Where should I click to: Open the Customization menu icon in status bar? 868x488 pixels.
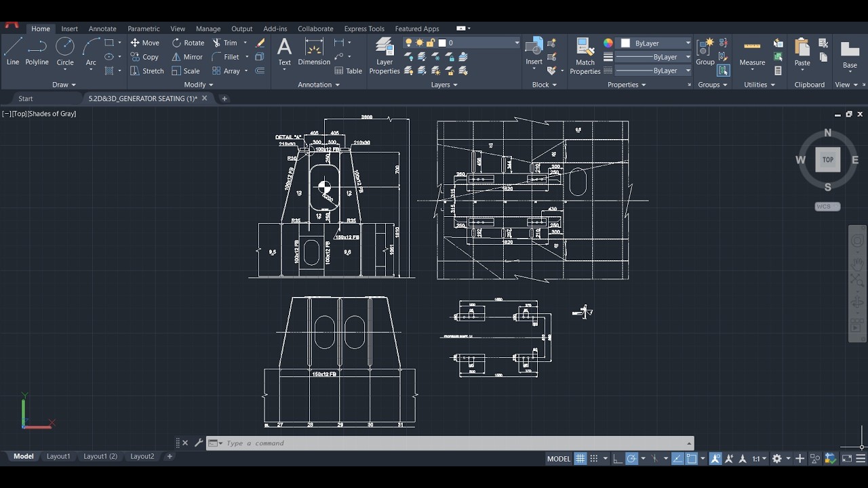(x=861, y=459)
